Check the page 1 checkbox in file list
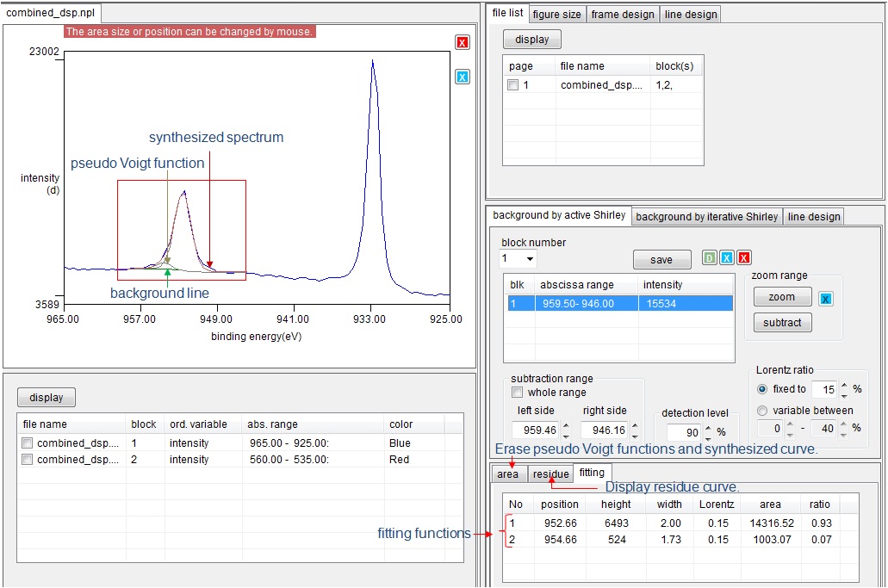The image size is (888, 588). pyautogui.click(x=513, y=85)
